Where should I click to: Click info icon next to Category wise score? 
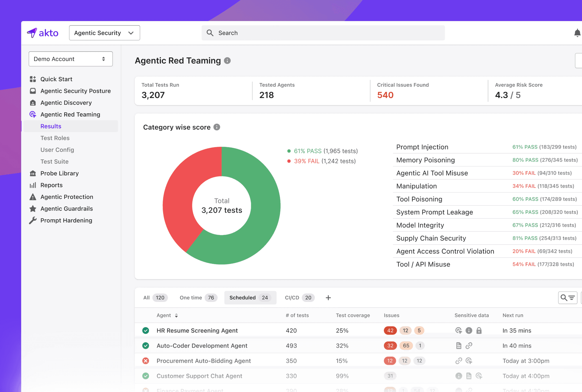[217, 127]
